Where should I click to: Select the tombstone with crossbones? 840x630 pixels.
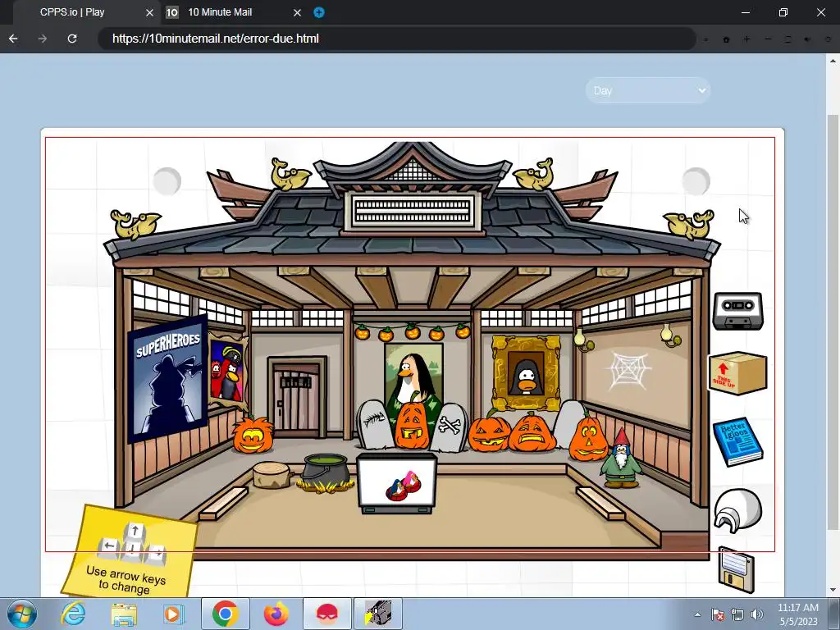click(449, 427)
